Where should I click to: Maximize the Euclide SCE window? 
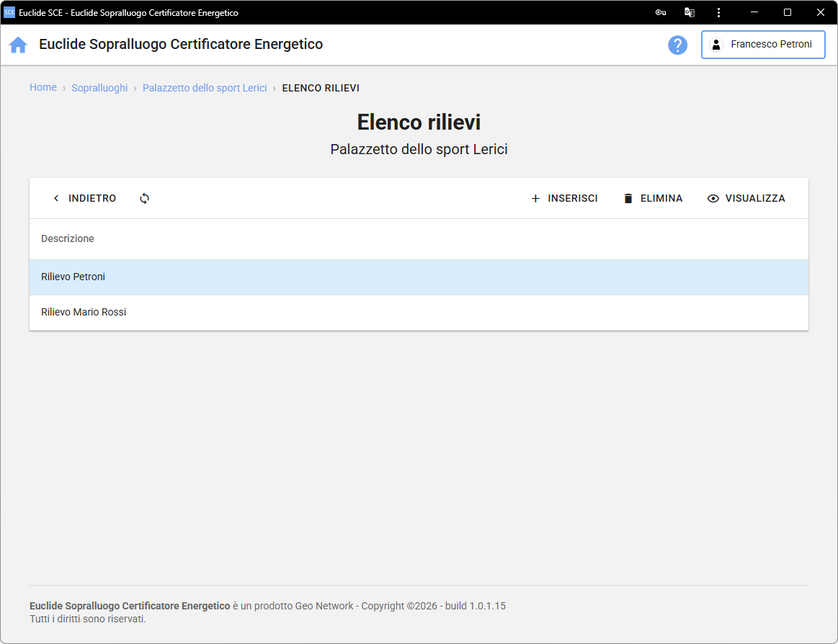(788, 13)
